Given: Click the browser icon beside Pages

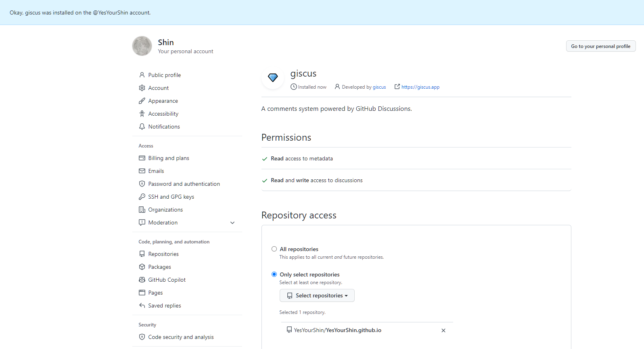Looking at the screenshot, I should pyautogui.click(x=142, y=293).
